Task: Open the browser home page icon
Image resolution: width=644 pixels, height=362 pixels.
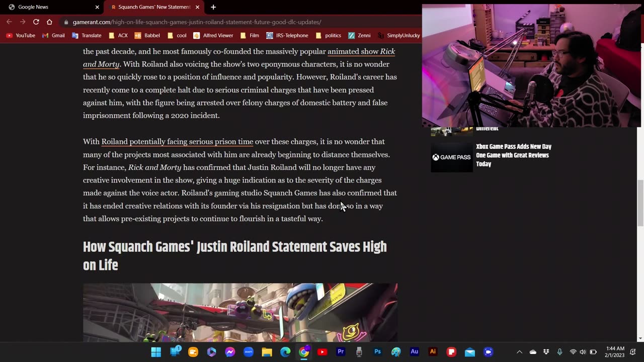Action: 49,22
